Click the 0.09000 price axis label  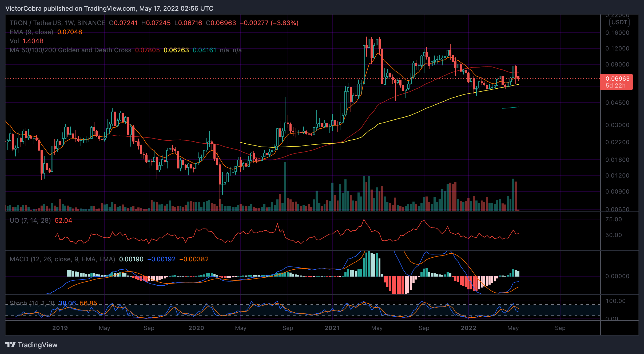click(617, 65)
